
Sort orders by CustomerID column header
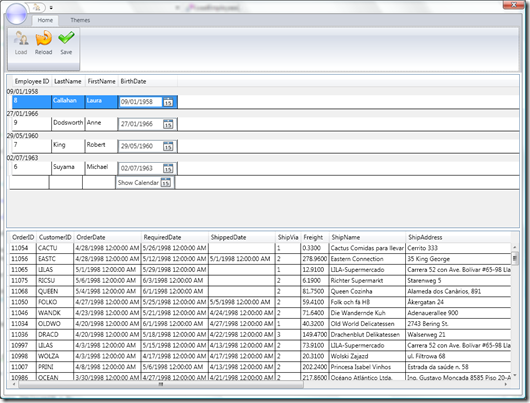55,237
